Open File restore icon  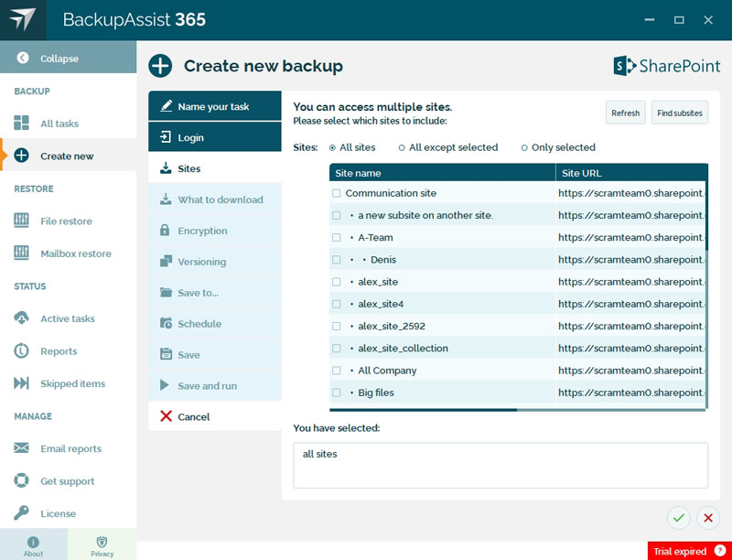(21, 221)
